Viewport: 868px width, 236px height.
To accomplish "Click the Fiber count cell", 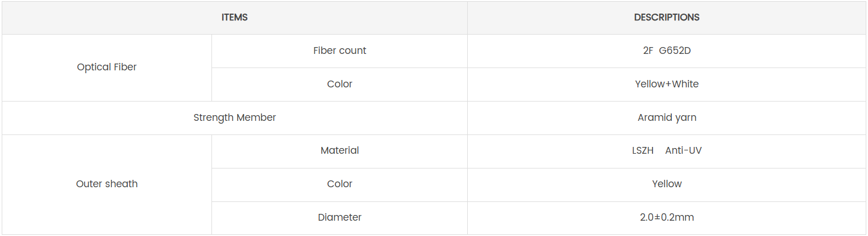I will pyautogui.click(x=339, y=50).
